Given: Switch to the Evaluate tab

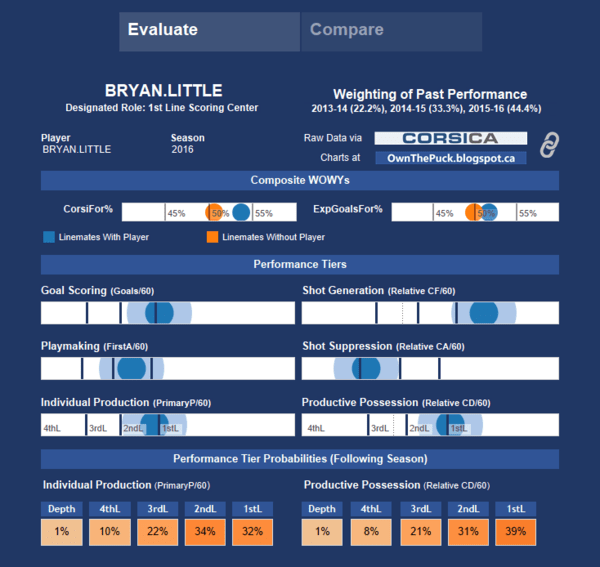Looking at the screenshot, I should click(x=209, y=30).
